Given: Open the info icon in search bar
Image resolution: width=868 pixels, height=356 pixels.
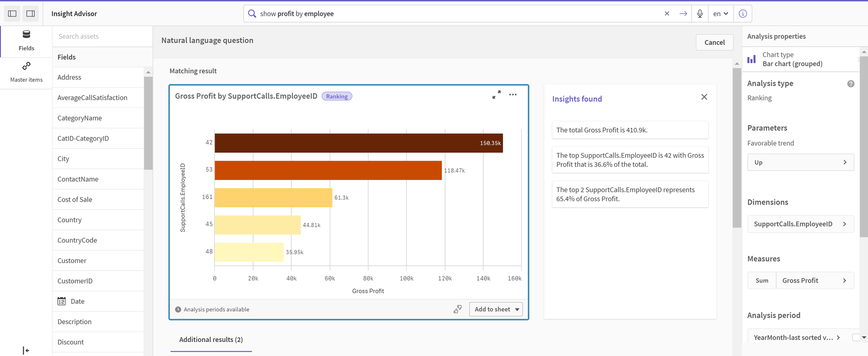Looking at the screenshot, I should pyautogui.click(x=743, y=14).
